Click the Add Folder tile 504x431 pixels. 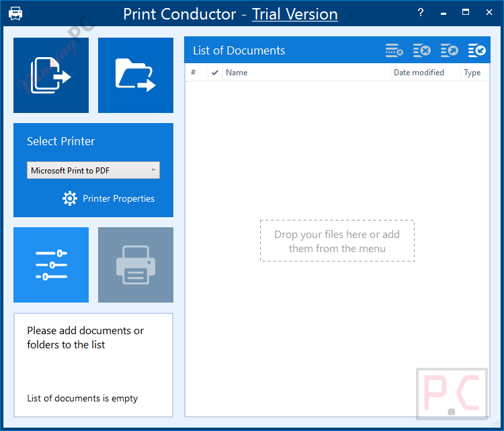(136, 75)
